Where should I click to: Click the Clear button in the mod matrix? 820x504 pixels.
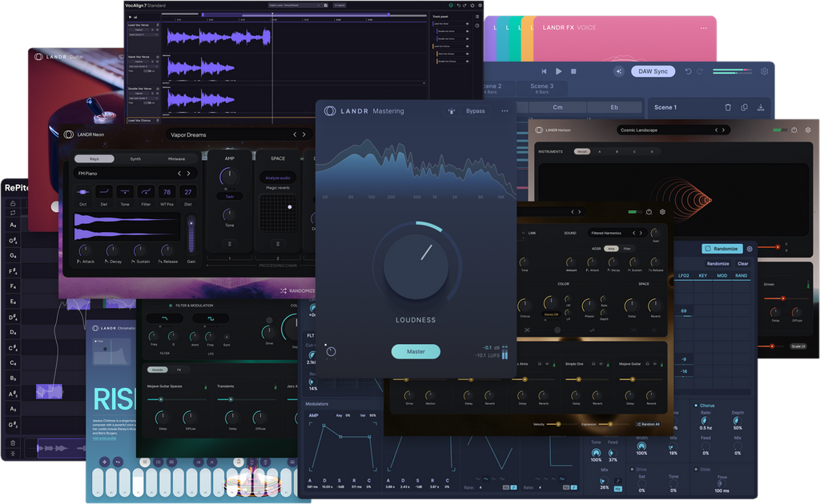(x=742, y=264)
